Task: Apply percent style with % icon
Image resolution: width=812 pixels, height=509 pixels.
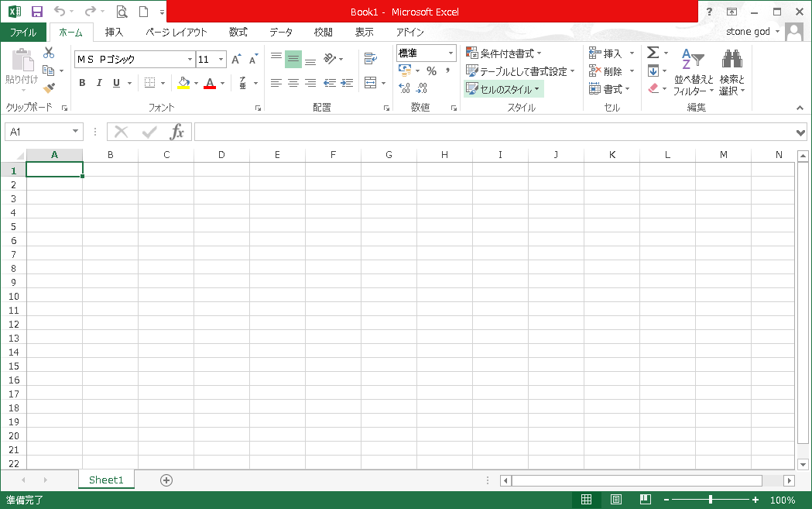Action: coord(431,71)
